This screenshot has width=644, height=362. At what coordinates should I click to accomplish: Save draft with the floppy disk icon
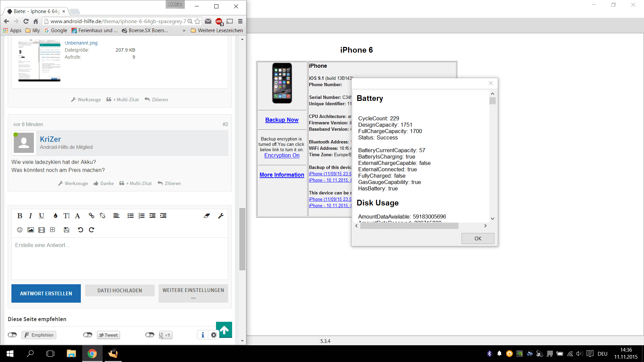point(66,230)
